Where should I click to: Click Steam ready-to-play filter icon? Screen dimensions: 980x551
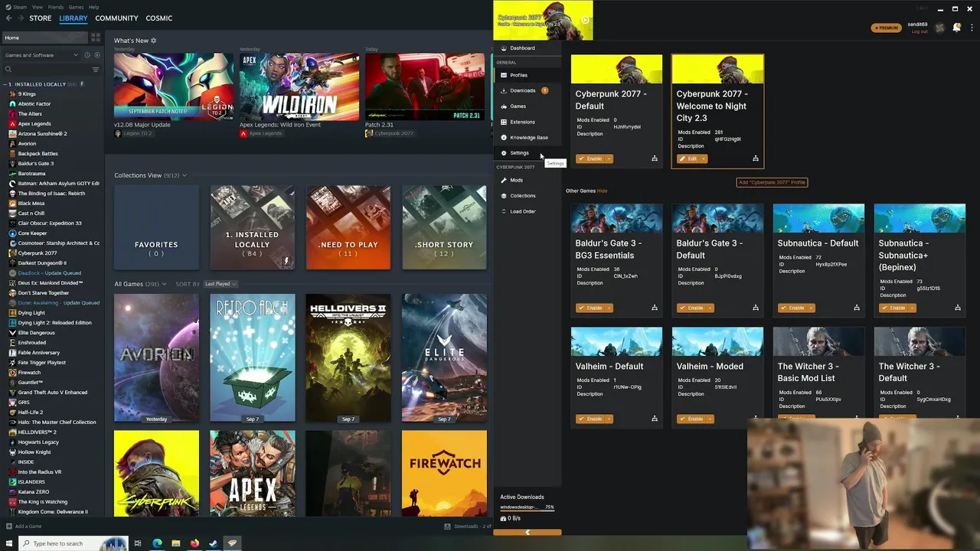click(96, 55)
